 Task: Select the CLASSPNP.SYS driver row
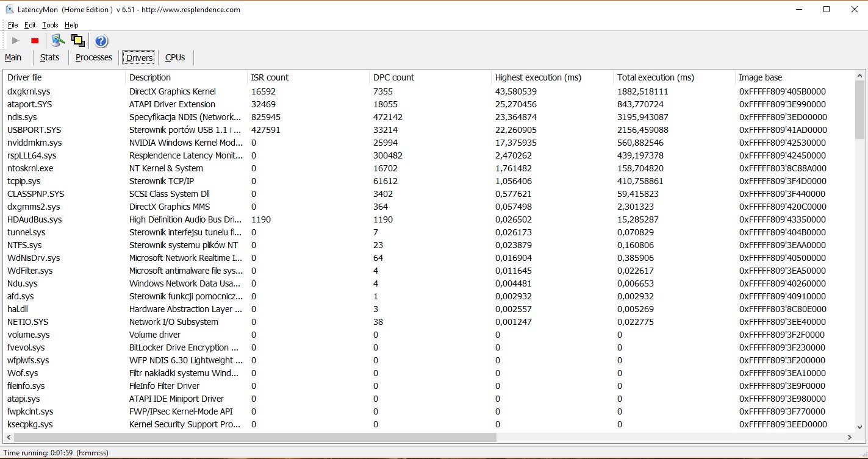click(x=429, y=194)
